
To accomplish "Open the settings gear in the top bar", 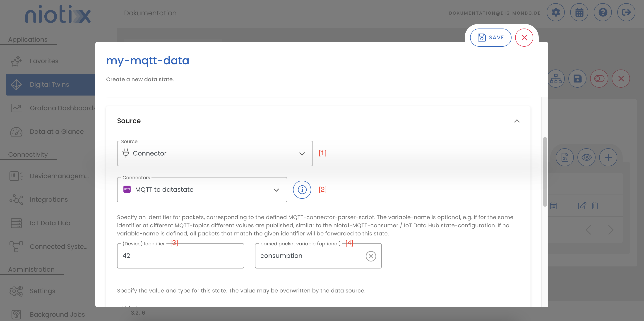I will click(x=555, y=12).
